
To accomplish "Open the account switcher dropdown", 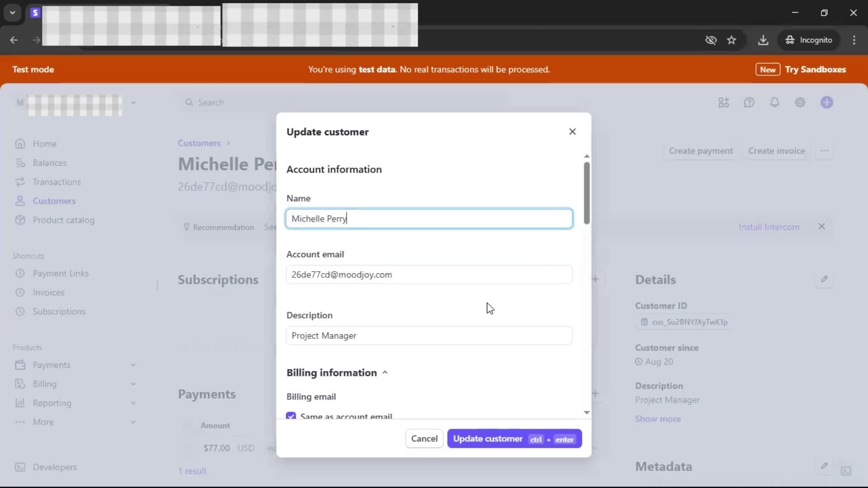I will click(133, 103).
